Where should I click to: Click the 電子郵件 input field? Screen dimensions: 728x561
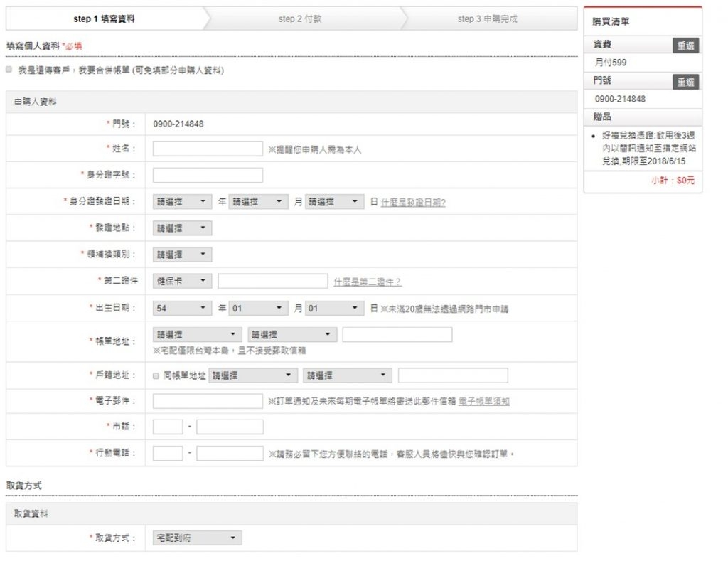click(x=208, y=401)
